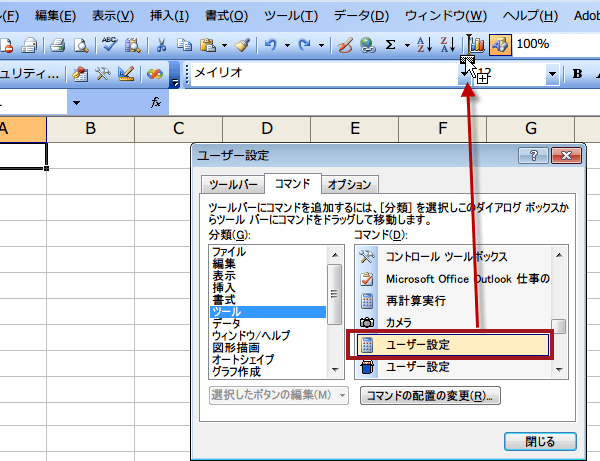Screen dimensions: 600x461
Task: Open the ヘルプ(H) menu
Action: pos(530,16)
